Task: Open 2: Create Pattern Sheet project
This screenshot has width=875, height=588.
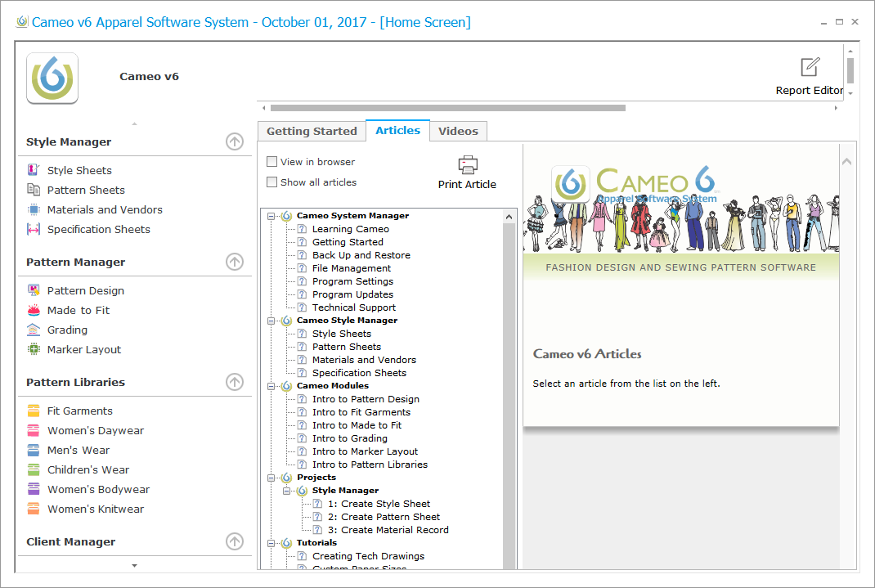Action: click(384, 517)
